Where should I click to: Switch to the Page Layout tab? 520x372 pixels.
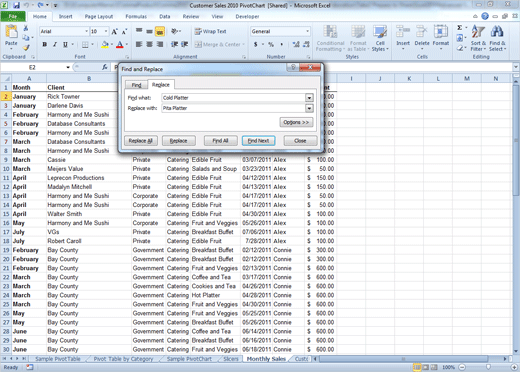click(99, 16)
